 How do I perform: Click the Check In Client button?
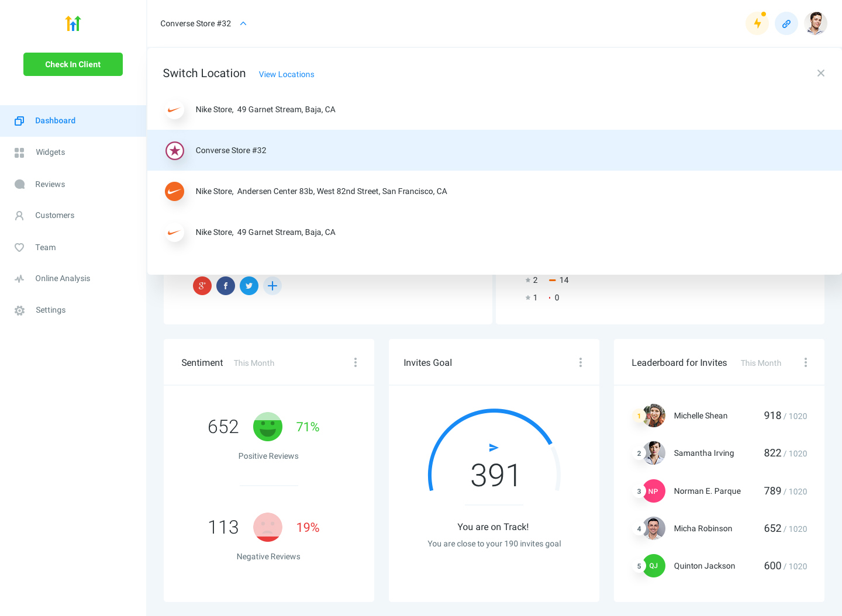click(x=73, y=64)
